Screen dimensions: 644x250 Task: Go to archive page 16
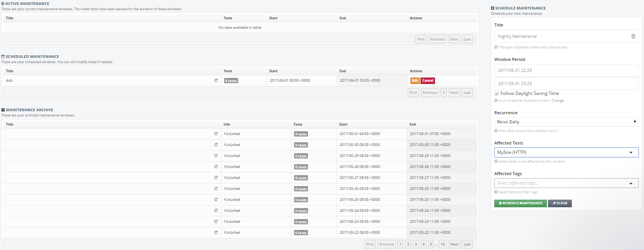[443, 244]
